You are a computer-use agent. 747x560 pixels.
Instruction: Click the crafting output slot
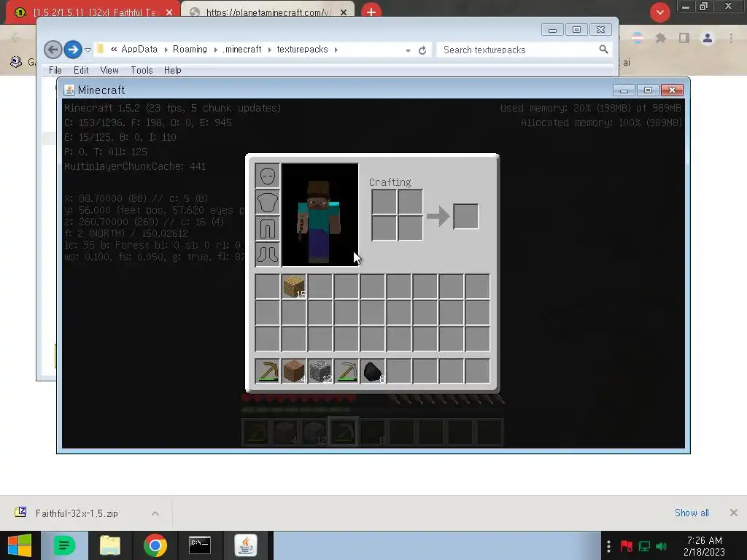tap(465, 216)
